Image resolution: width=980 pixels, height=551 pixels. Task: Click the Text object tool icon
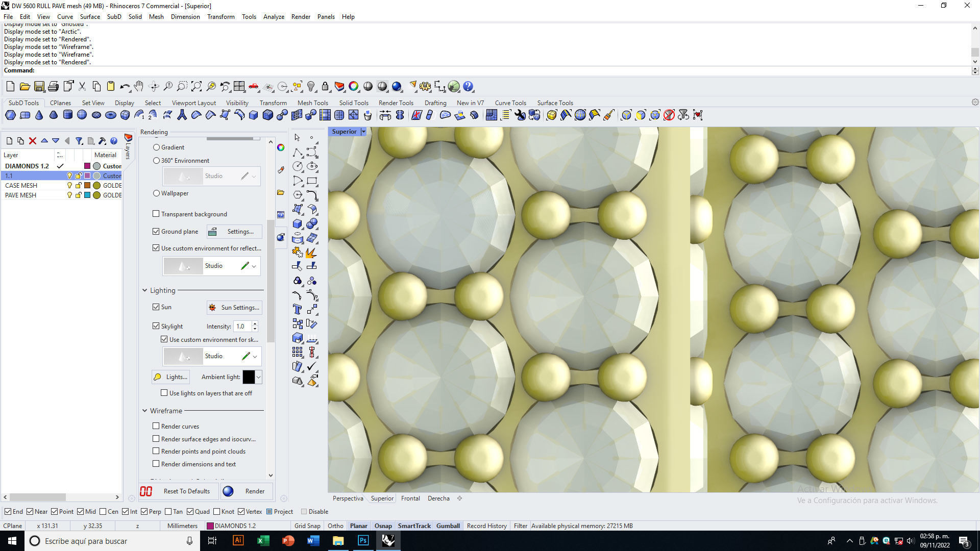click(x=298, y=309)
